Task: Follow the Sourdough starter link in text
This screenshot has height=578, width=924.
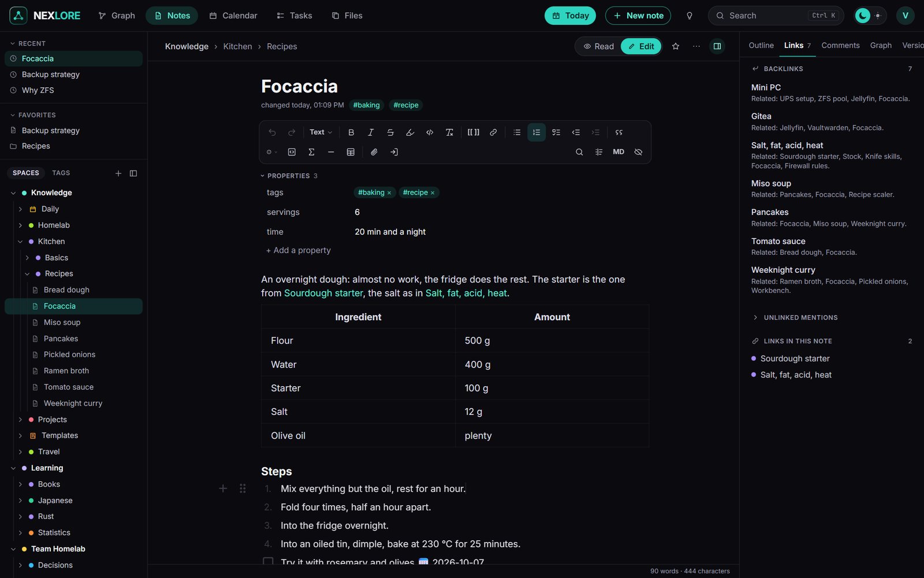Action: tap(323, 293)
